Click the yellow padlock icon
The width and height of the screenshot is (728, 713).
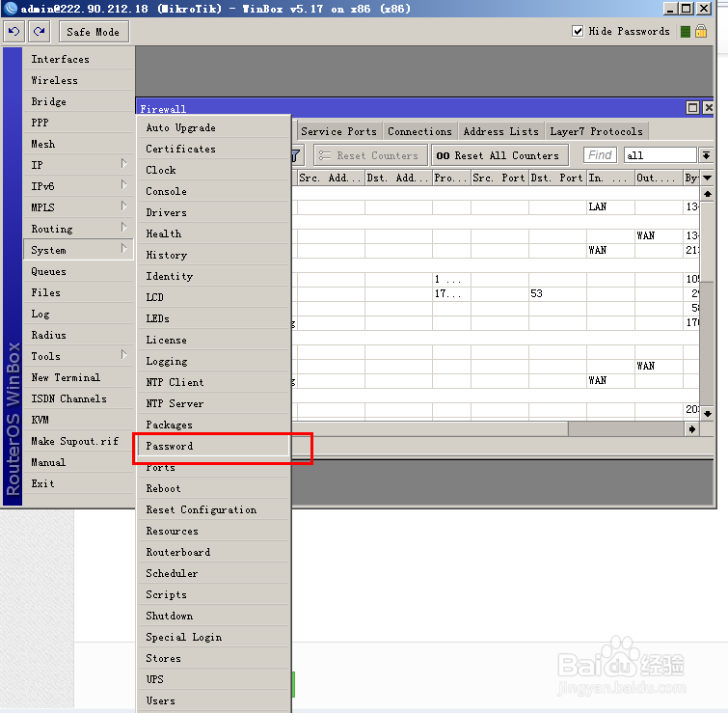click(701, 31)
